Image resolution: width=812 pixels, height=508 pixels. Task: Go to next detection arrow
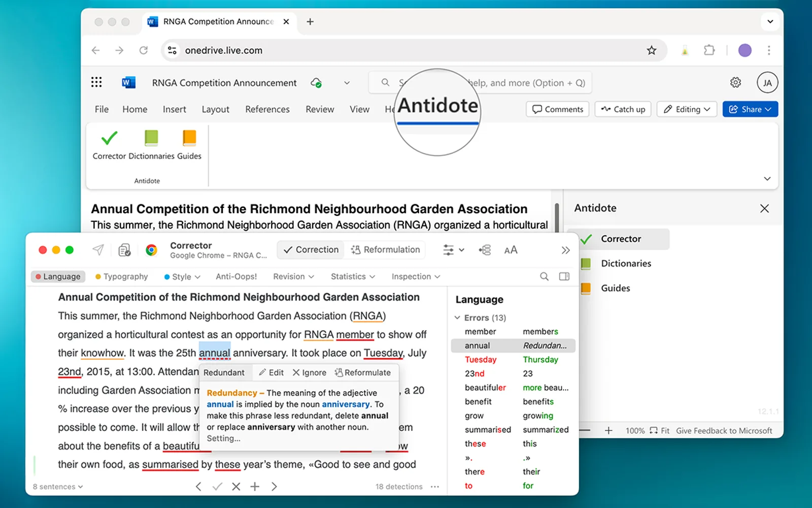click(274, 486)
